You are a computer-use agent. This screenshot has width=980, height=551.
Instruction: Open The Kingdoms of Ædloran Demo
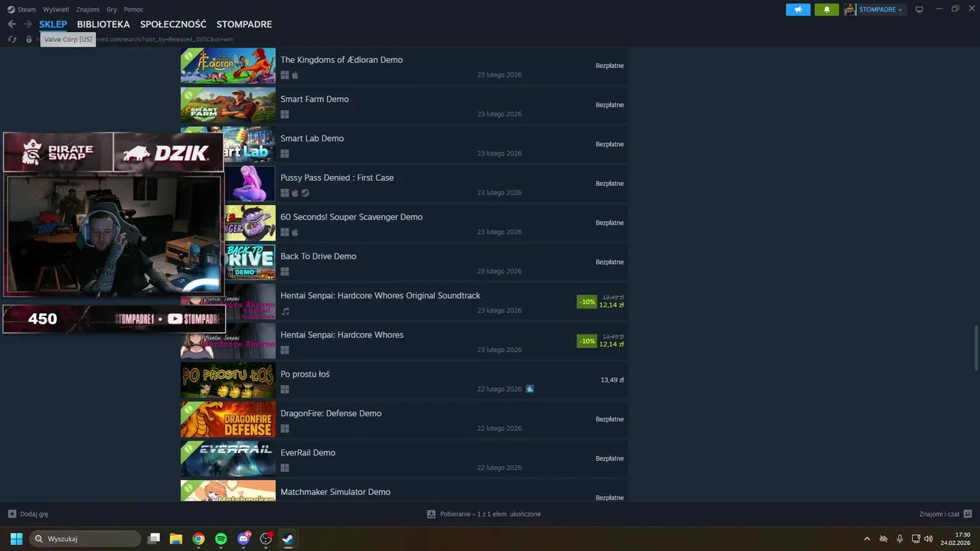[404, 66]
